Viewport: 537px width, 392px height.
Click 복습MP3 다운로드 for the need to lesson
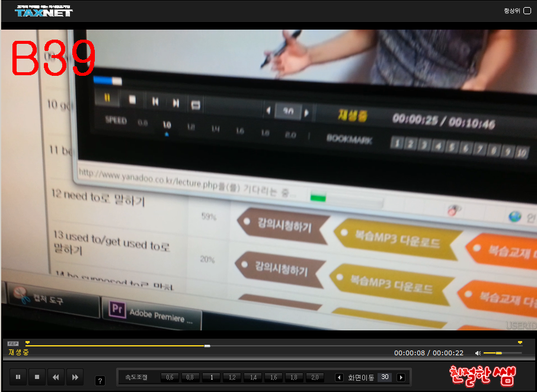(397, 239)
